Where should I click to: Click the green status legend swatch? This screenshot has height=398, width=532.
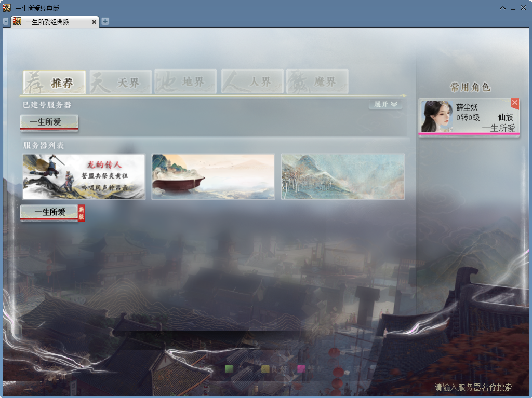(x=229, y=369)
